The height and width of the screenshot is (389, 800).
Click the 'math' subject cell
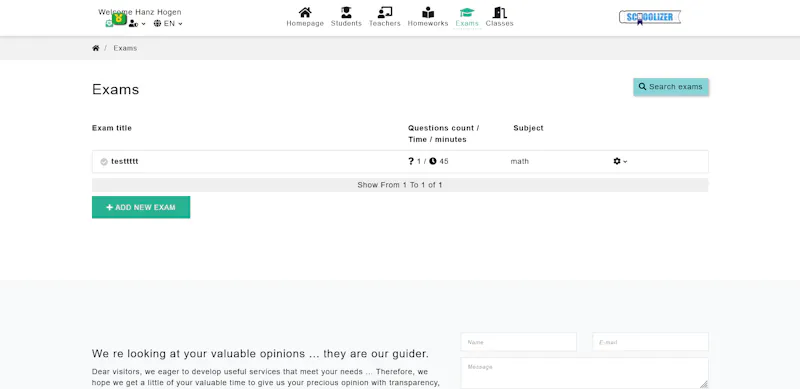coord(519,161)
